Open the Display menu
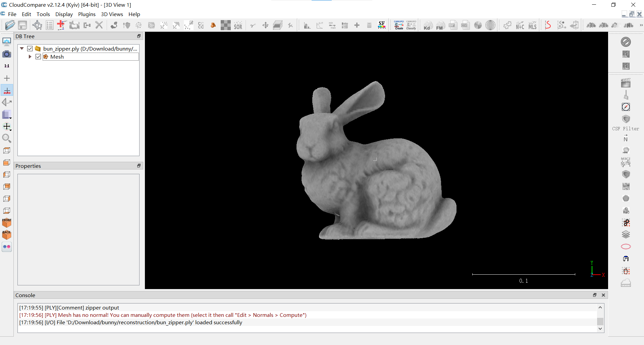Viewport: 644px width, 345px height. click(64, 14)
